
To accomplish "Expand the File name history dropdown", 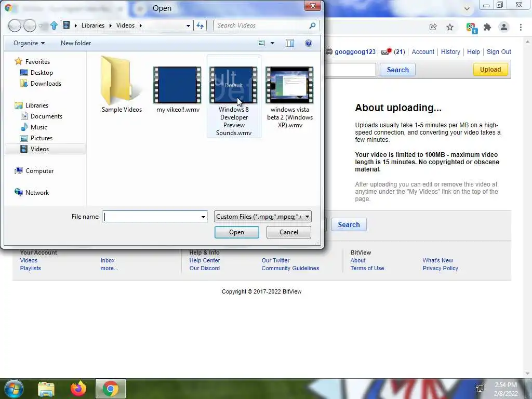I will (203, 217).
